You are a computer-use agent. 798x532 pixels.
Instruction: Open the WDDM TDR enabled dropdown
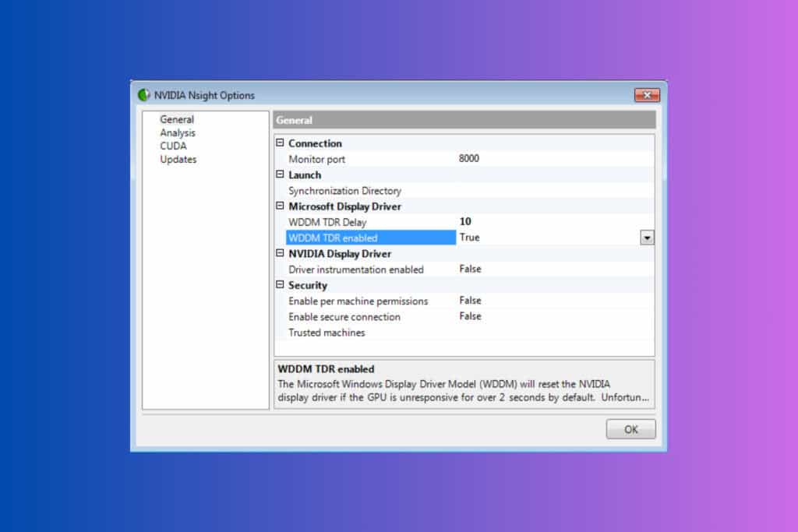[647, 237]
